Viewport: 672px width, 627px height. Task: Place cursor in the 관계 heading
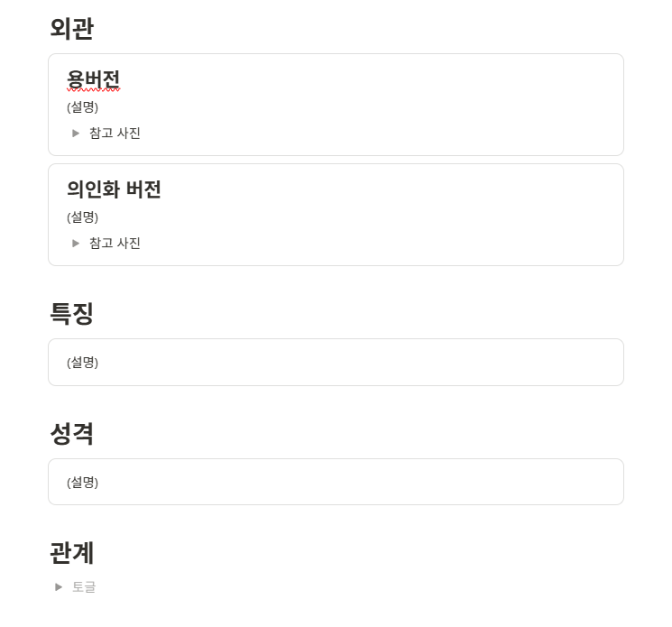coord(71,553)
